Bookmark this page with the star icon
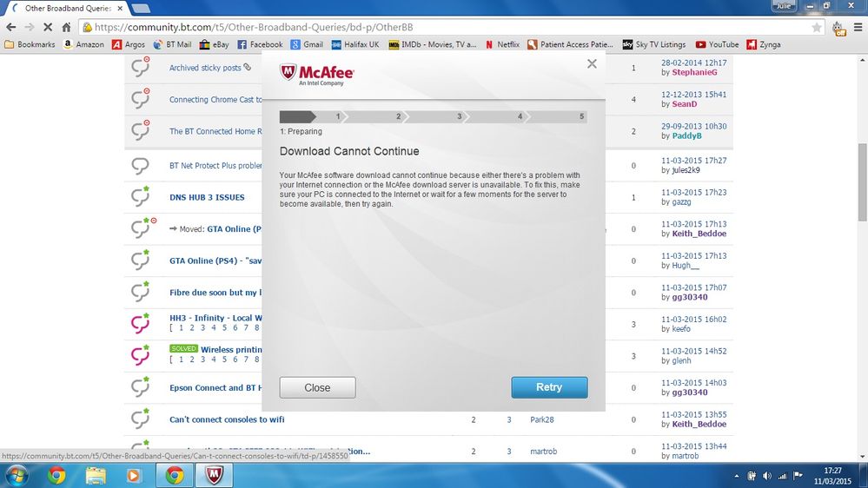This screenshot has height=488, width=868. [x=816, y=27]
